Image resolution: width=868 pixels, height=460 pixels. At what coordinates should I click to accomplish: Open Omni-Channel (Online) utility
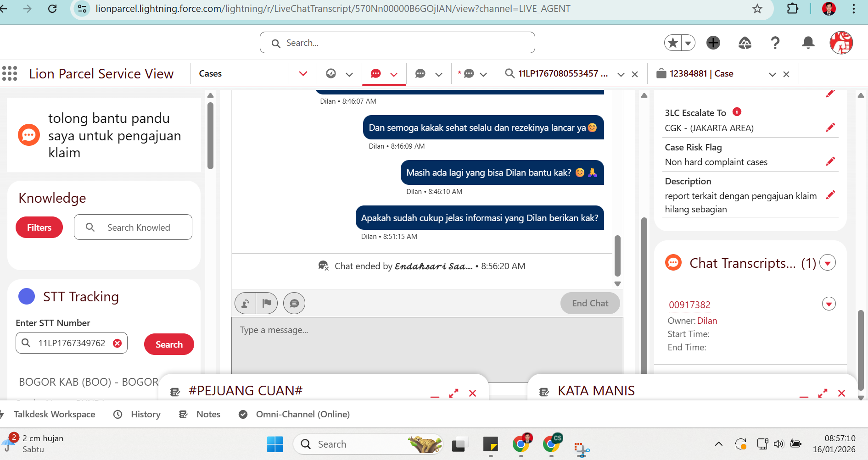[x=294, y=414]
